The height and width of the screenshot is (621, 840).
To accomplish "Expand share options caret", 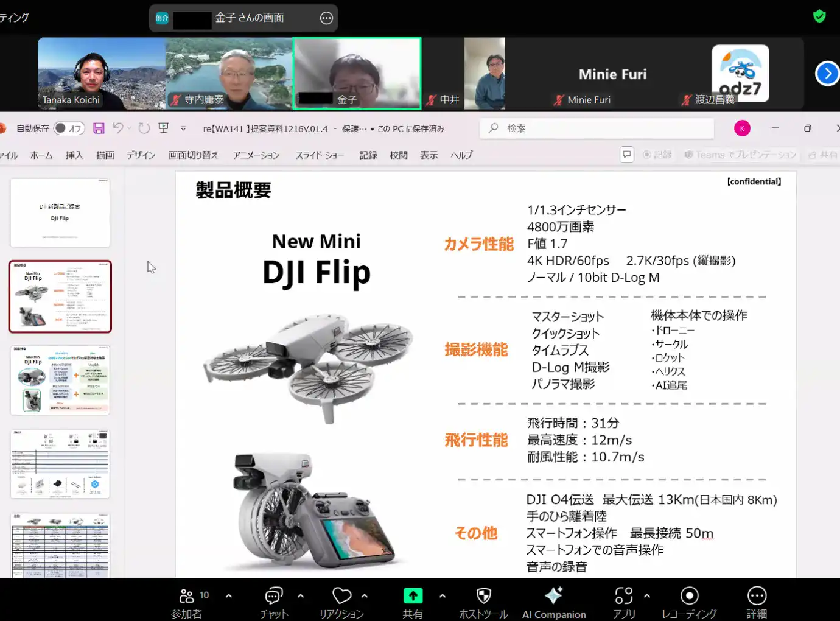I will point(443,595).
